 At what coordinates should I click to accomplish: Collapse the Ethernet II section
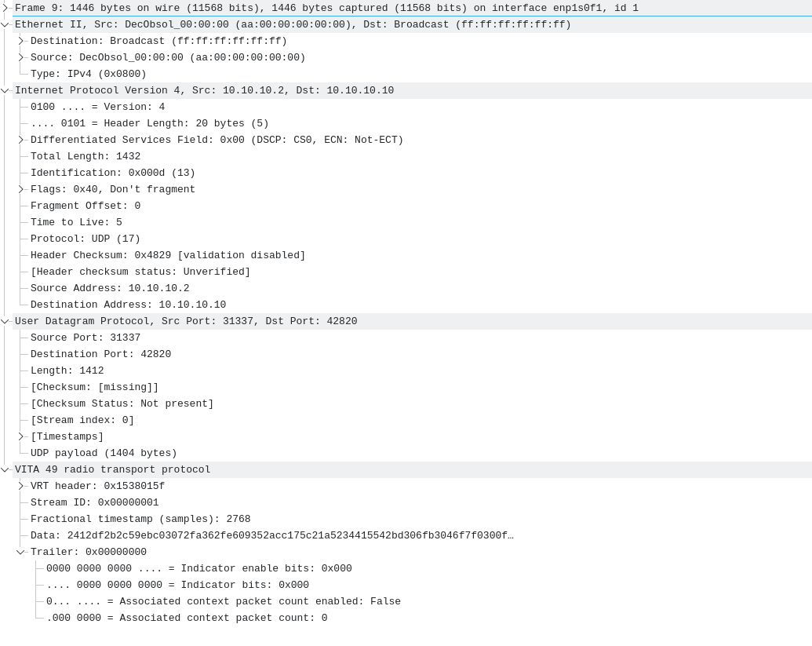click(x=5, y=24)
